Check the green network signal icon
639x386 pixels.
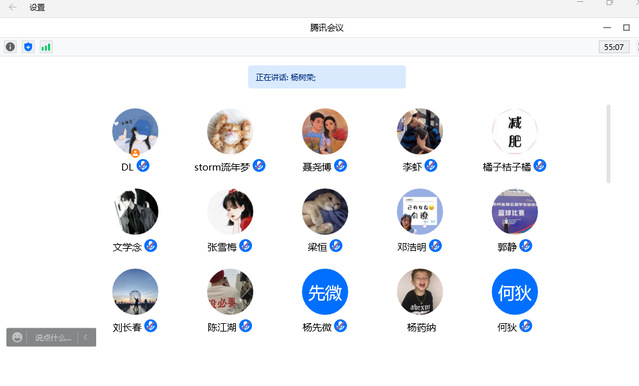46,47
